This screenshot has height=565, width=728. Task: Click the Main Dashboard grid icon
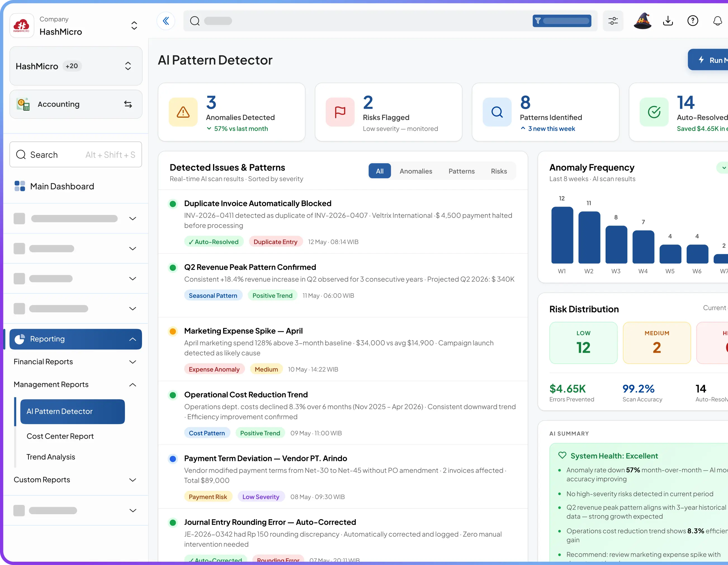20,186
